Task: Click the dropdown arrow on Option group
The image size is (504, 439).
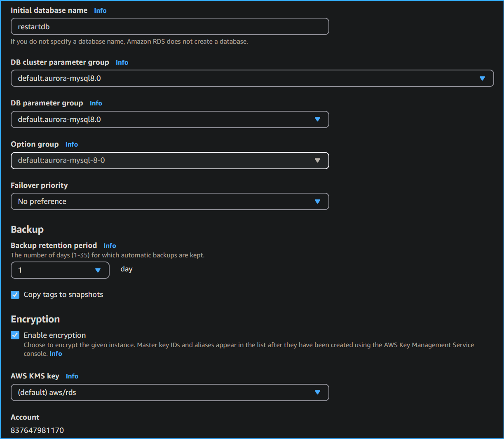Action: pos(317,160)
